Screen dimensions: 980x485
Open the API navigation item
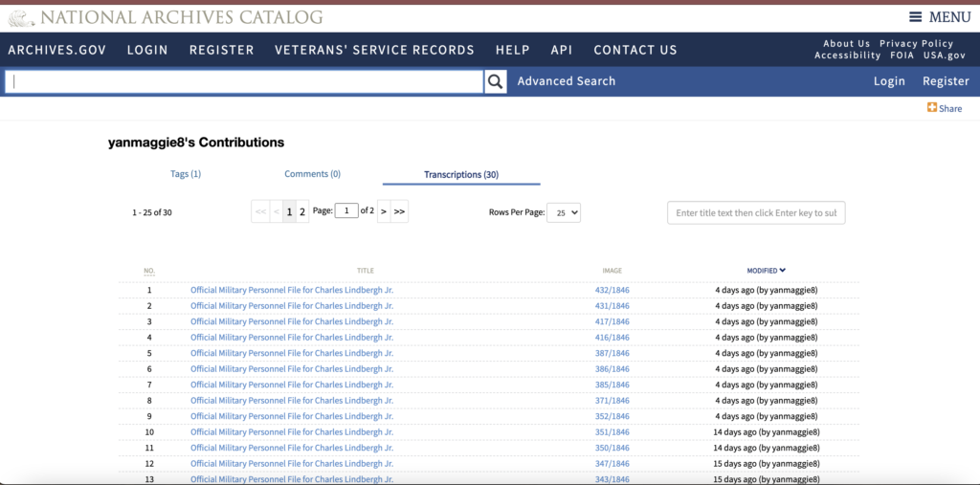(x=561, y=50)
